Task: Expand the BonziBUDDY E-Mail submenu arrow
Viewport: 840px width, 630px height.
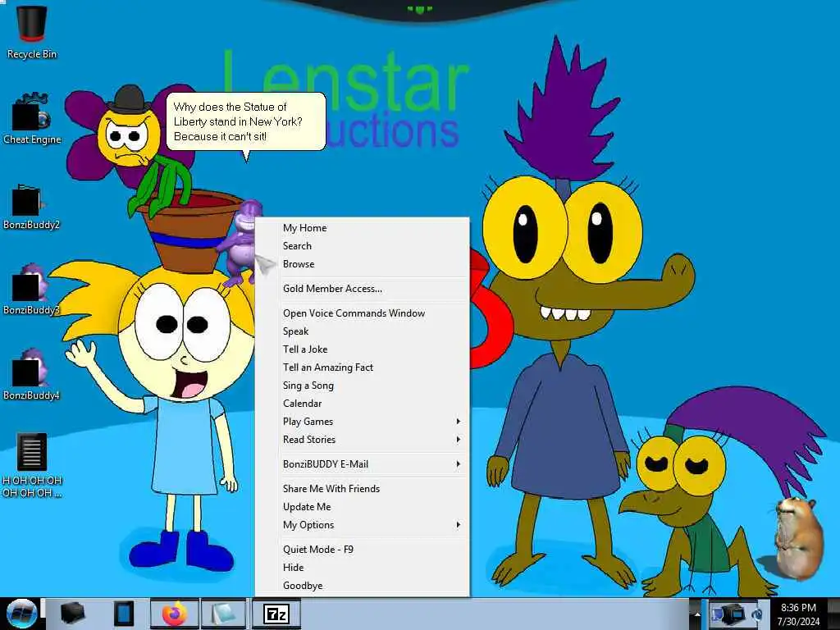Action: [458, 464]
